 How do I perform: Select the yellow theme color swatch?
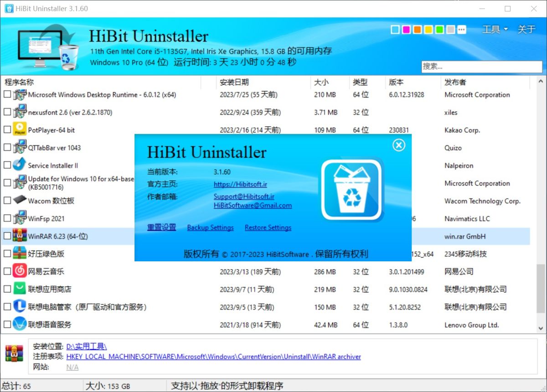coord(428,30)
